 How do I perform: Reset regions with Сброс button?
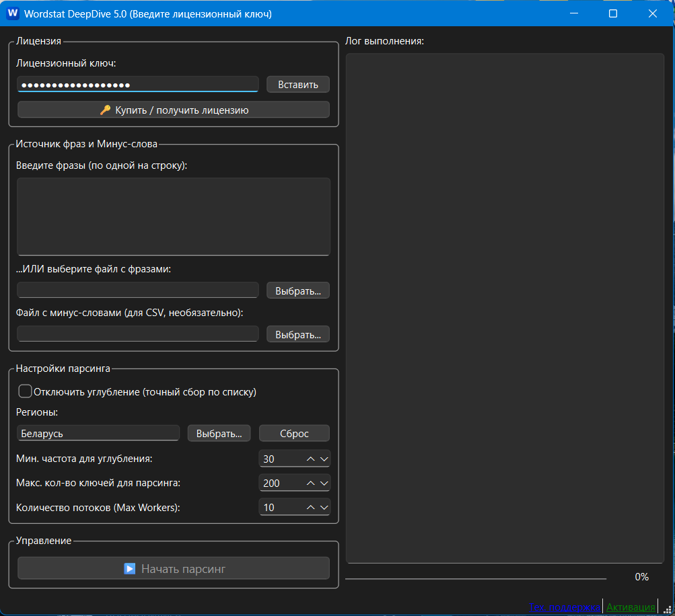(294, 433)
